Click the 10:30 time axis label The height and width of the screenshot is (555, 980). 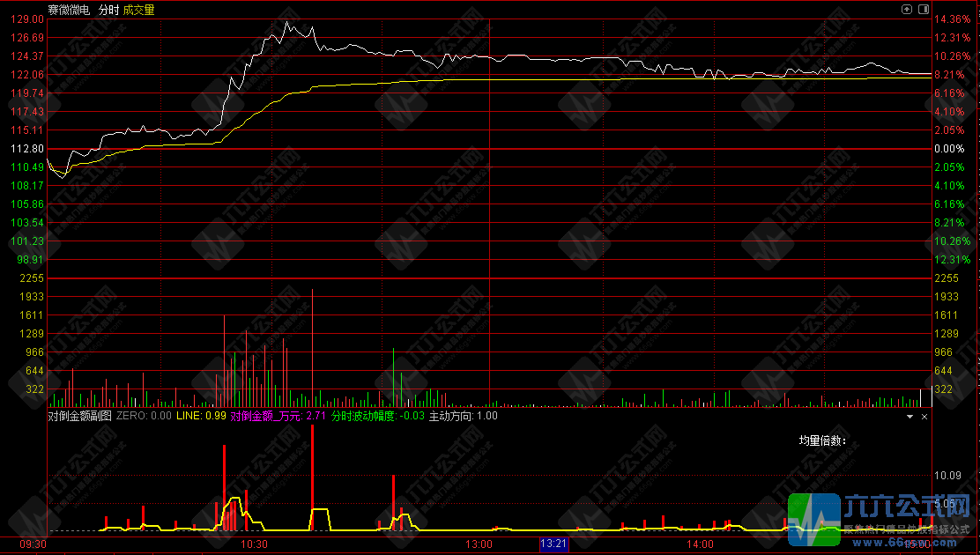(x=255, y=544)
